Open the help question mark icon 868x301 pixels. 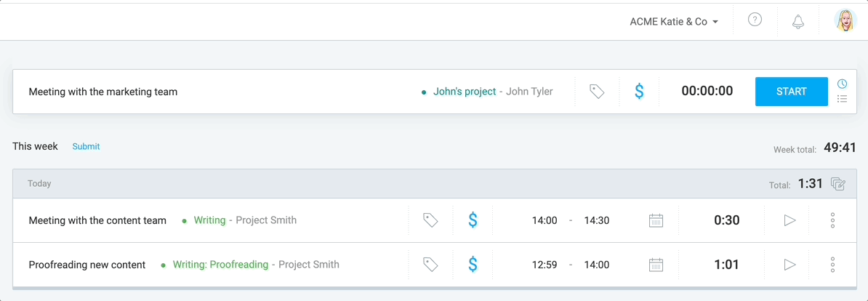coord(755,20)
